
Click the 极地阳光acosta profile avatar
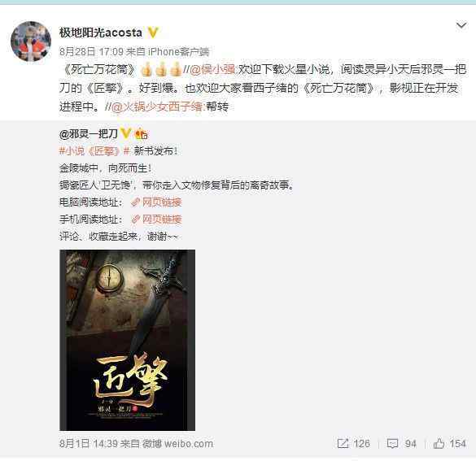tap(31, 41)
